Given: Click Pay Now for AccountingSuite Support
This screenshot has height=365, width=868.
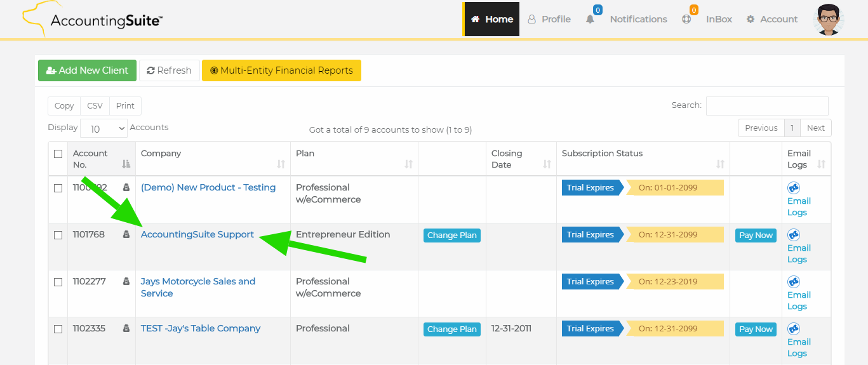Looking at the screenshot, I should click(x=756, y=236).
